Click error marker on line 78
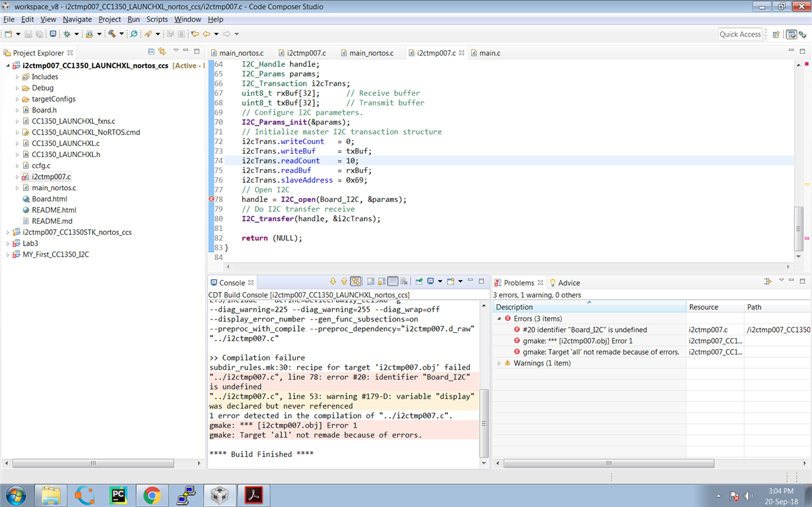This screenshot has width=812, height=507. click(x=212, y=199)
